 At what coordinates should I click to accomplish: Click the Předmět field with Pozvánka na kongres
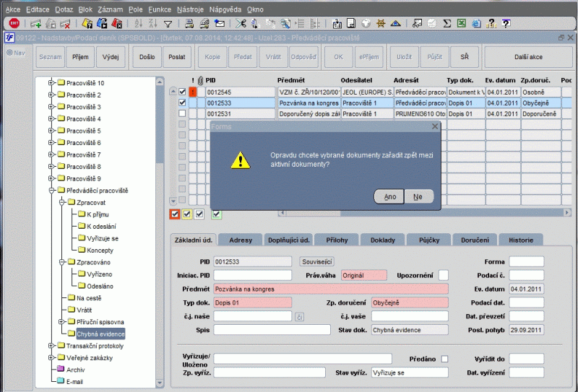coord(331,289)
